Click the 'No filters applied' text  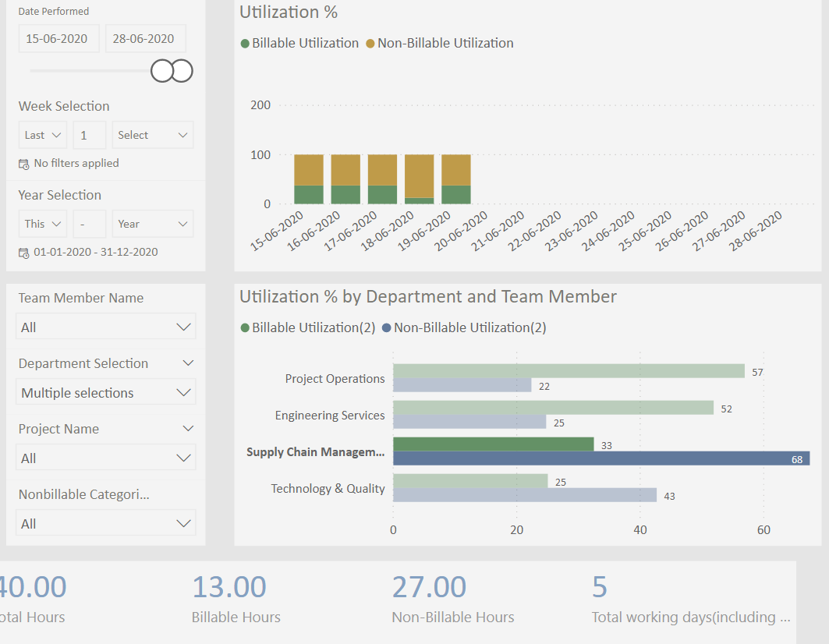tap(76, 164)
